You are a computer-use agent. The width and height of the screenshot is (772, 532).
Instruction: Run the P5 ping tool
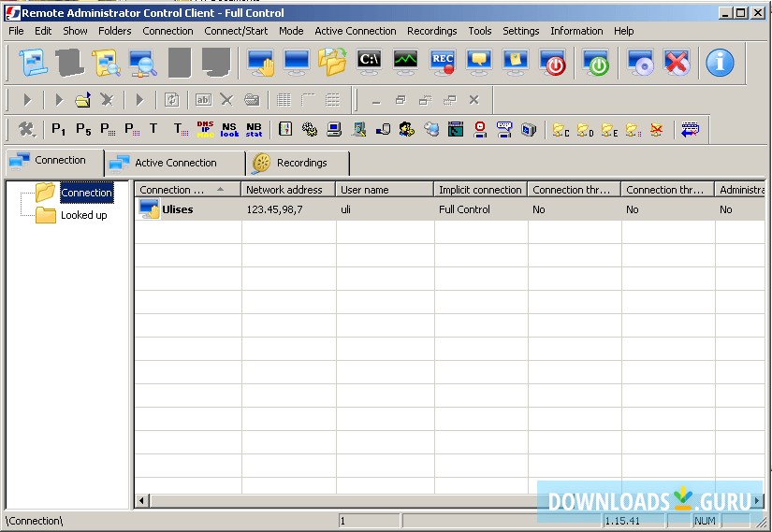[83, 129]
